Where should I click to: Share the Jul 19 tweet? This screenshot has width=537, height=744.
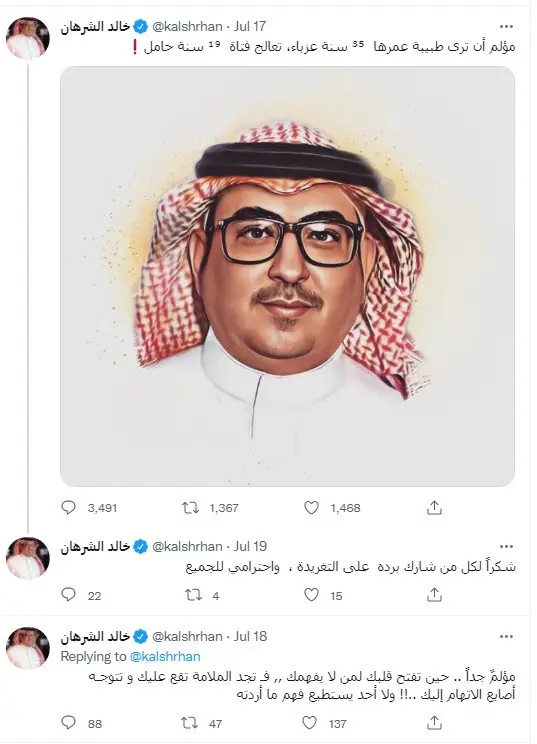(434, 595)
